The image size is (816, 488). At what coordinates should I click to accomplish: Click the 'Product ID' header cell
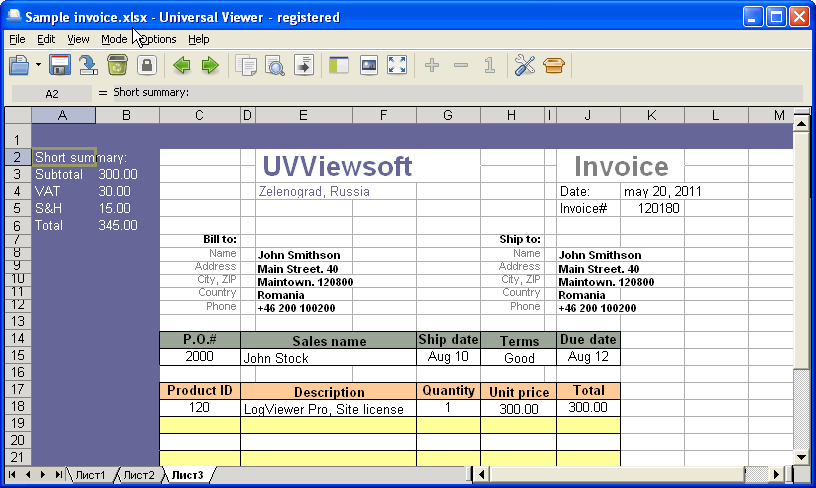[200, 391]
